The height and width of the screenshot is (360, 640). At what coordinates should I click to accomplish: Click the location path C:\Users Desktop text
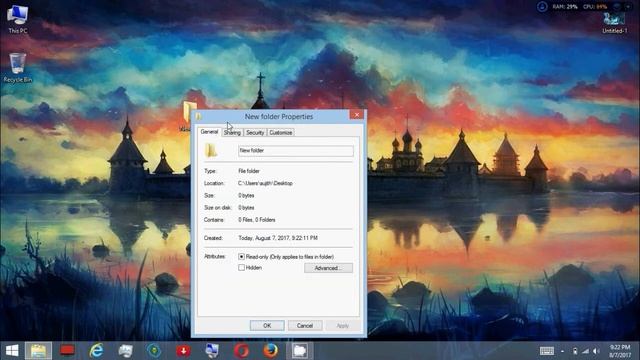(x=265, y=183)
